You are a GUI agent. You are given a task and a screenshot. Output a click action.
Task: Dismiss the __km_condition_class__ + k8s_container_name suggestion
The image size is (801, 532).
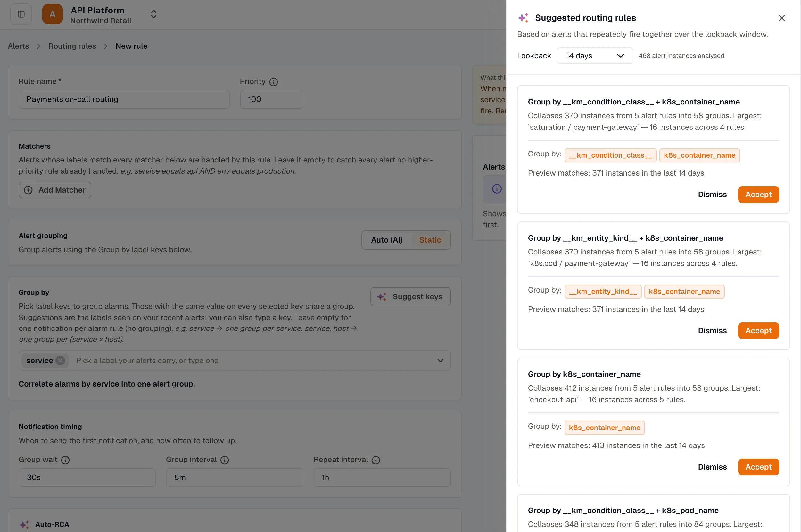coord(712,195)
